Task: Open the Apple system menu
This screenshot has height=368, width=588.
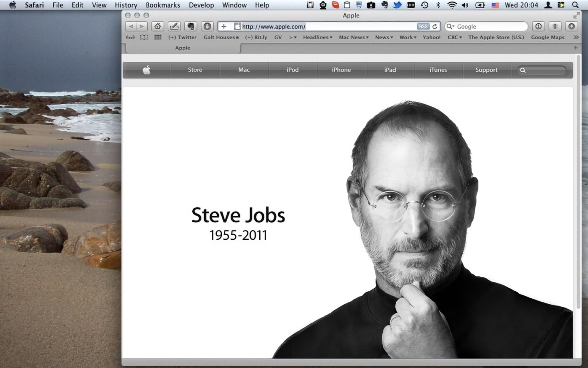Action: click(x=13, y=5)
